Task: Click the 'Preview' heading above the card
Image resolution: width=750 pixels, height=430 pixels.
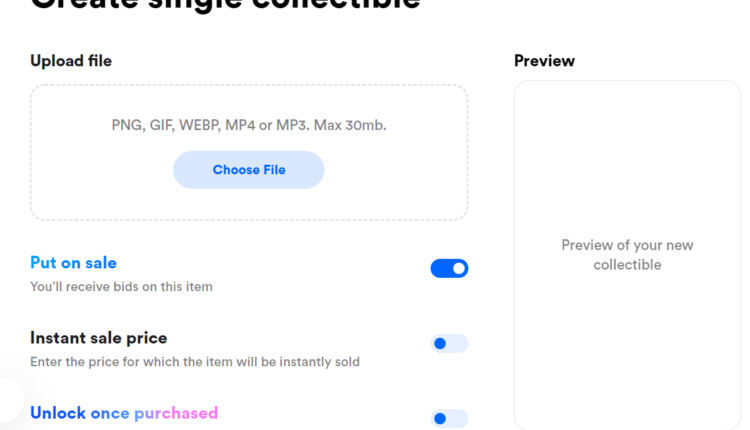Action: click(x=544, y=61)
